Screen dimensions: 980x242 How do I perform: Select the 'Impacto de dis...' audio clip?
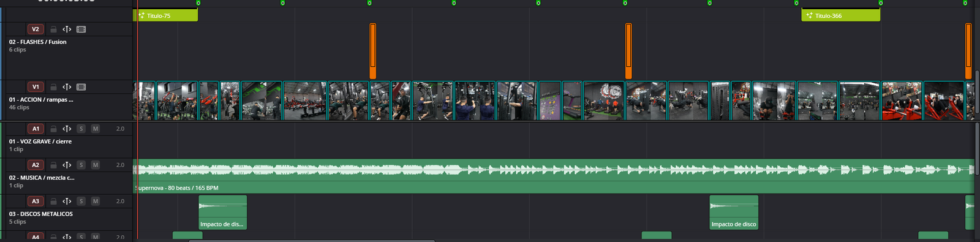click(x=222, y=212)
